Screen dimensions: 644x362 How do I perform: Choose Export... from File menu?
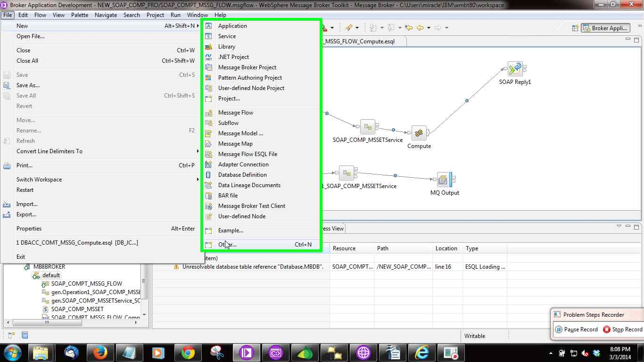(101, 214)
